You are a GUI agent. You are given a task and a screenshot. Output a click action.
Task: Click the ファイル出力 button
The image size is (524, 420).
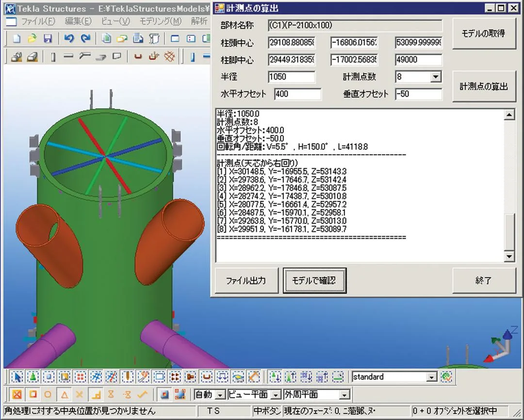click(x=246, y=280)
